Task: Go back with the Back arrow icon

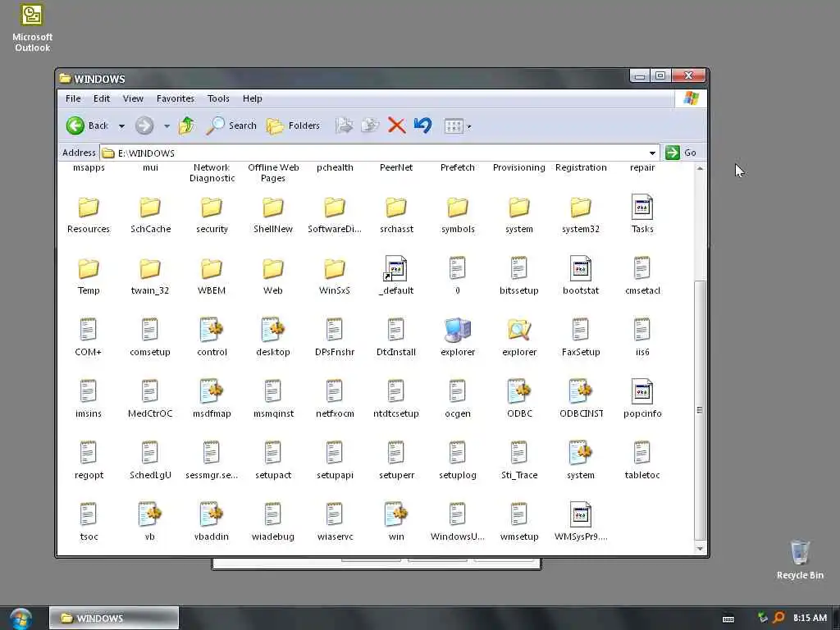Action: (x=75, y=126)
